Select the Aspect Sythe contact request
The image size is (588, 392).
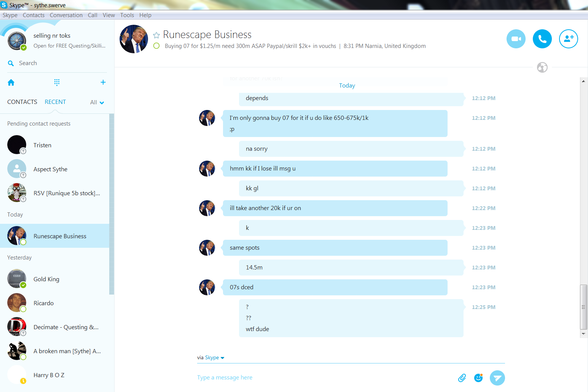(54, 169)
